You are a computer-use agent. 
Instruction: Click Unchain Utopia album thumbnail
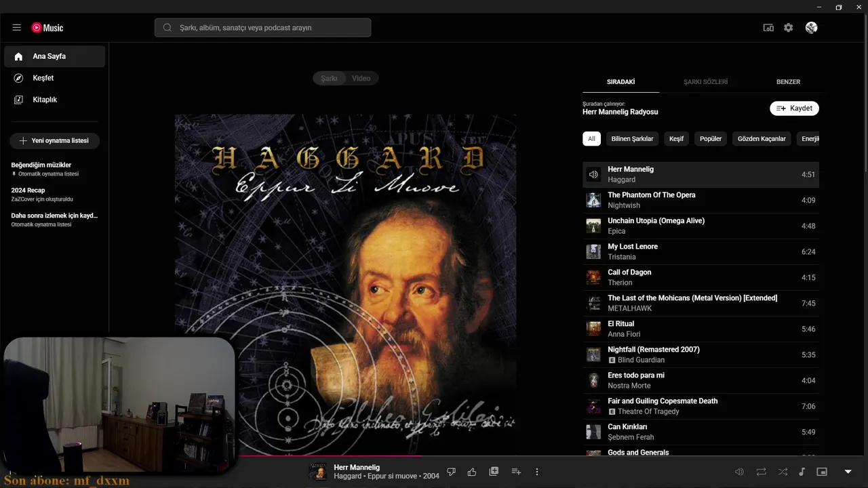point(593,226)
